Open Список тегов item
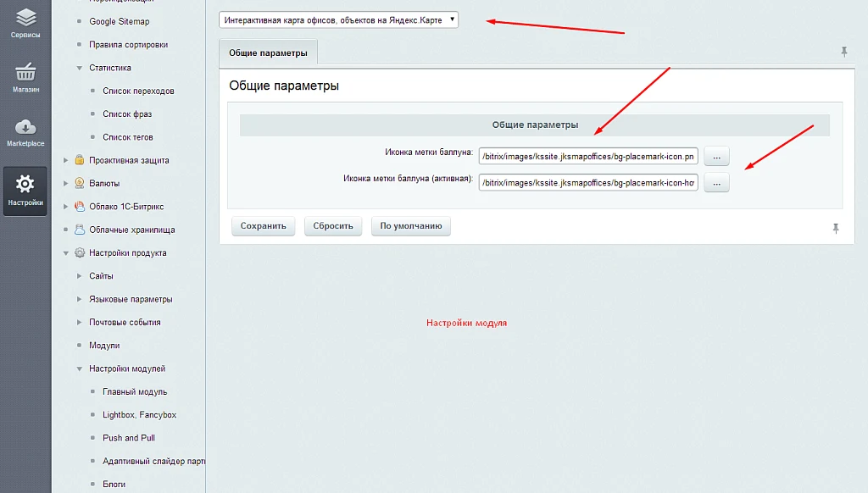 coord(128,137)
